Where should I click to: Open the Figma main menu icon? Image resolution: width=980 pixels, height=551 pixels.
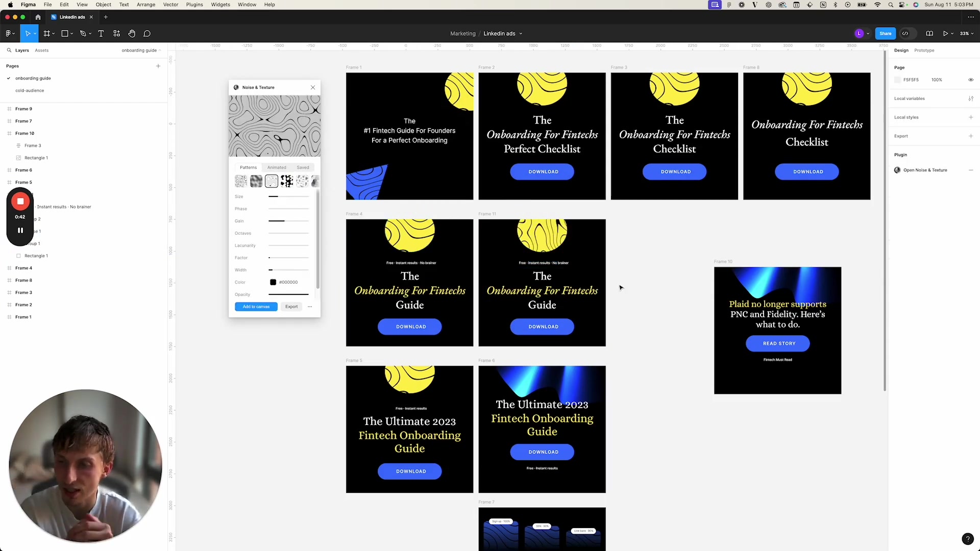click(8, 34)
